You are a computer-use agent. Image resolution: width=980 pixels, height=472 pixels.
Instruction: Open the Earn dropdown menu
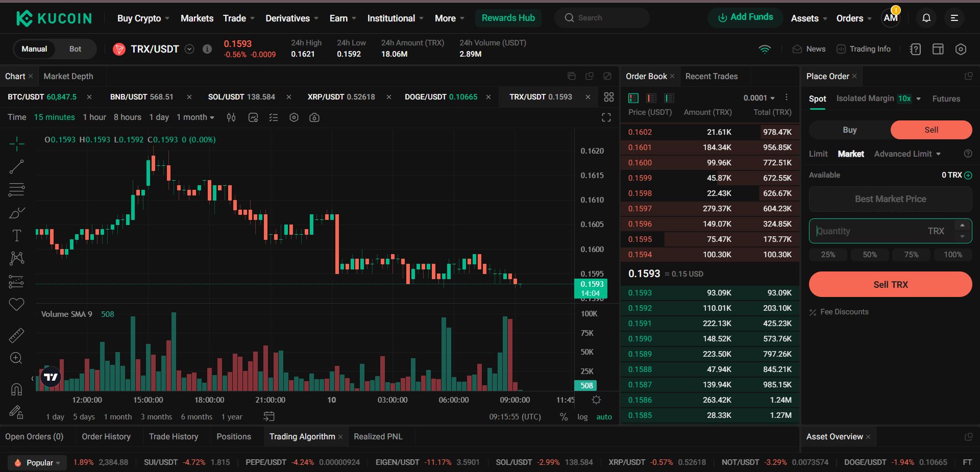343,18
